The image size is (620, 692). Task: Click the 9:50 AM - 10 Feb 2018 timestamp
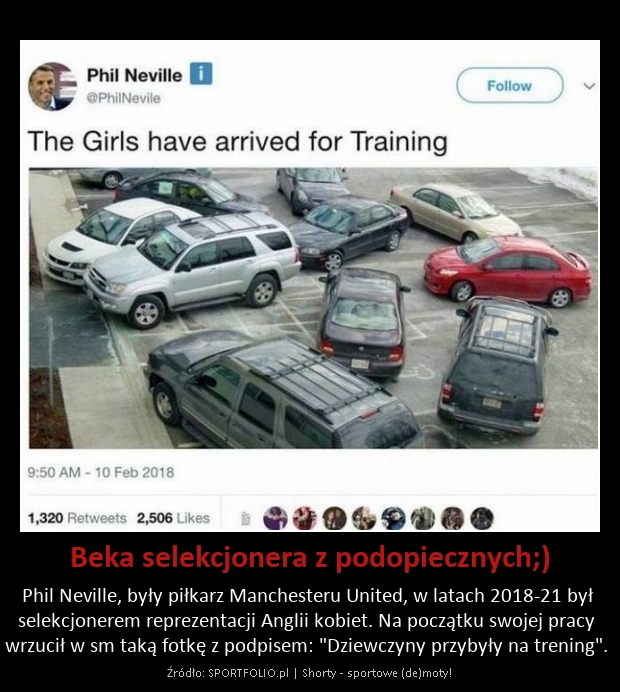pos(101,473)
